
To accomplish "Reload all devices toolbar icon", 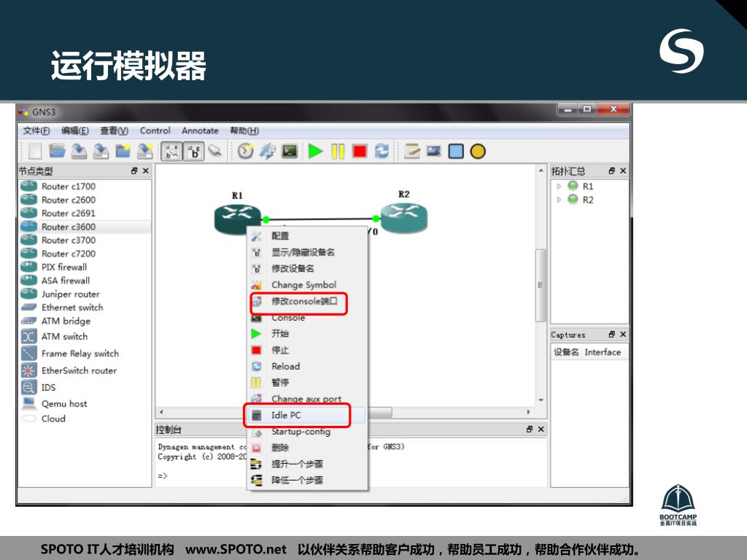I will tap(382, 152).
